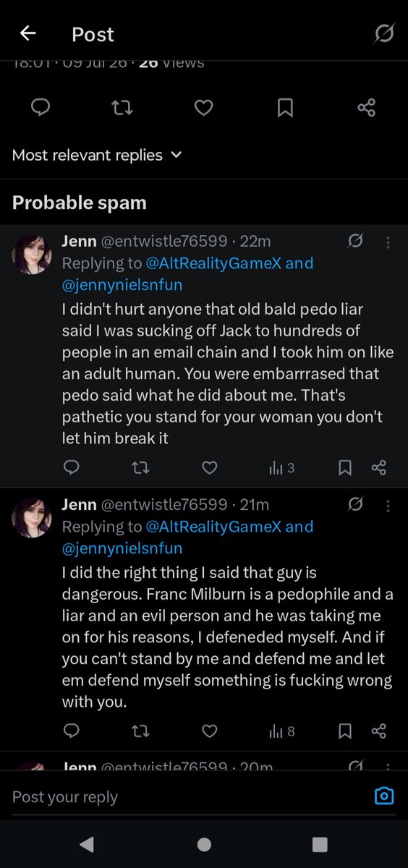408x868 pixels.
Task: Repost Jenn's 21m reply
Action: [140, 731]
